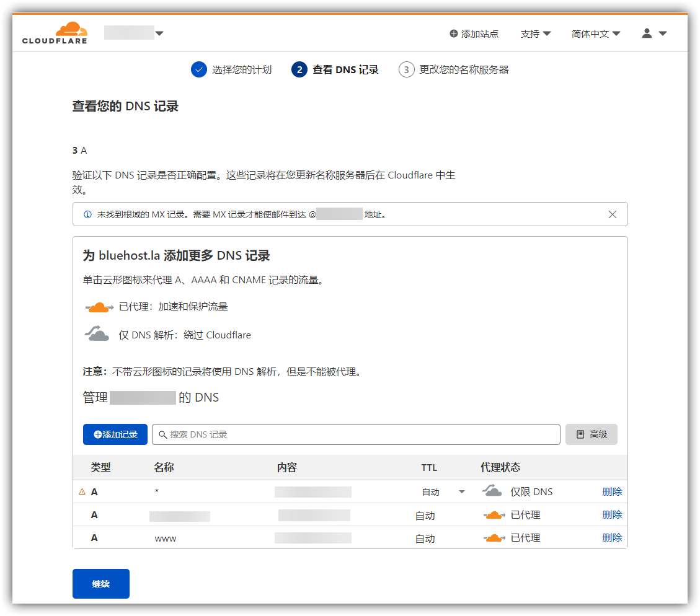
Task: Open the 支持 support menu
Action: 535,34
